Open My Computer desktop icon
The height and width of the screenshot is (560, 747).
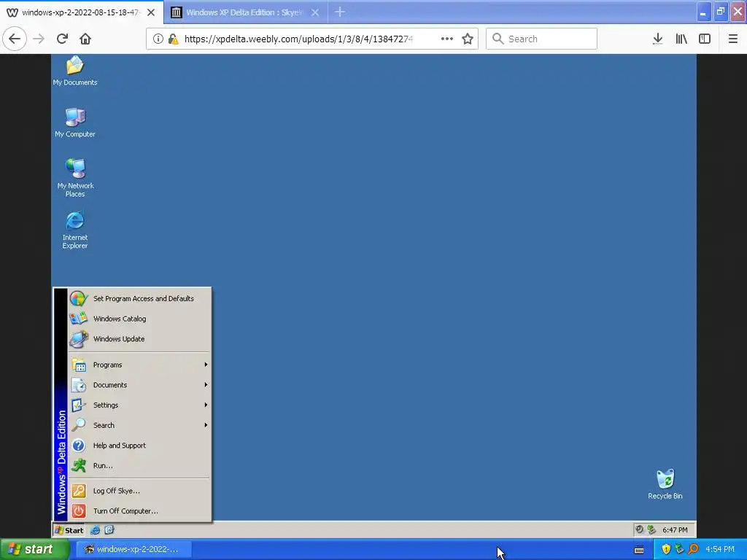coord(75,122)
